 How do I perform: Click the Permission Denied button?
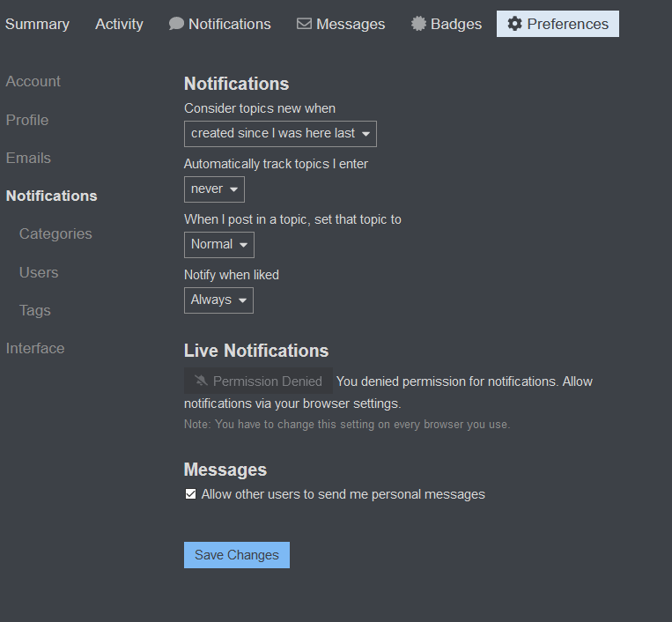tap(258, 381)
